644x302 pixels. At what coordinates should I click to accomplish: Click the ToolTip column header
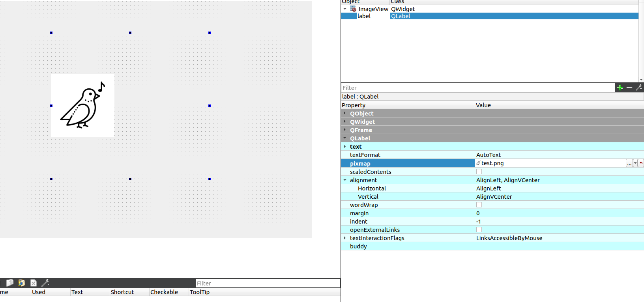pos(264,292)
